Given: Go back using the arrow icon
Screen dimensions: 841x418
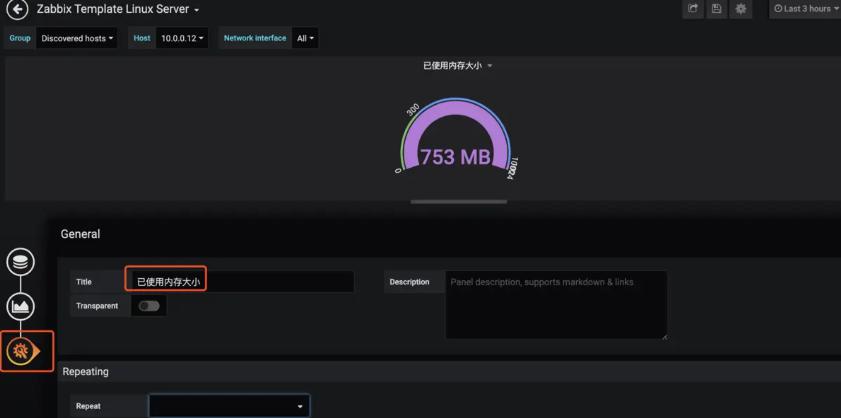Looking at the screenshot, I should [17, 9].
